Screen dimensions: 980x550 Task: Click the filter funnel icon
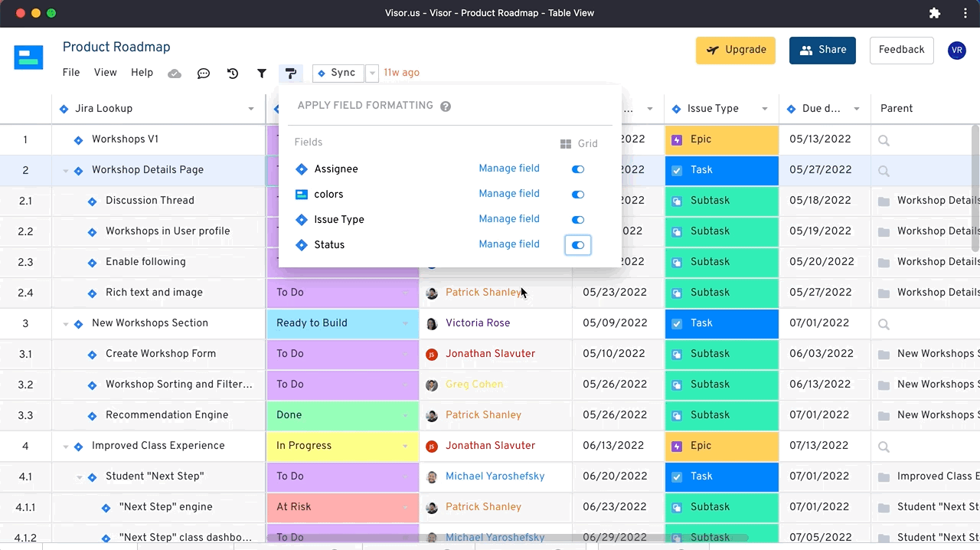(x=262, y=74)
